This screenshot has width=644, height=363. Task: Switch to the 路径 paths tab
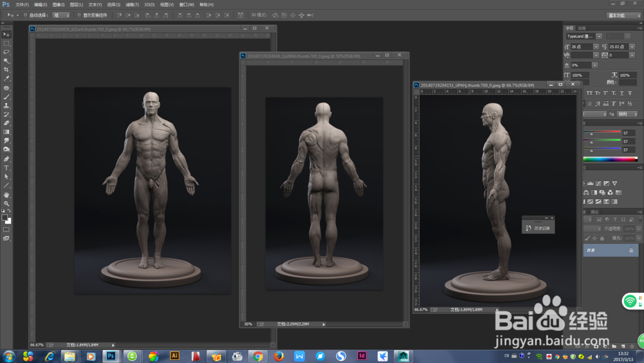(x=594, y=211)
